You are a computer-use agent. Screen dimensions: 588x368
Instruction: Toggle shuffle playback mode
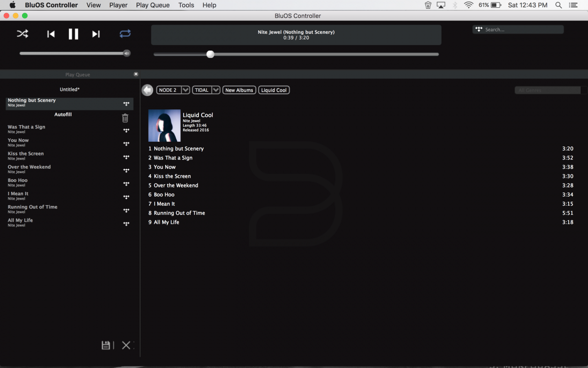click(23, 34)
